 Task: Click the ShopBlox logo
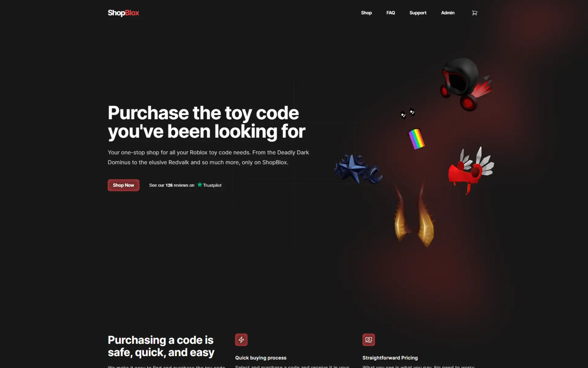click(123, 13)
